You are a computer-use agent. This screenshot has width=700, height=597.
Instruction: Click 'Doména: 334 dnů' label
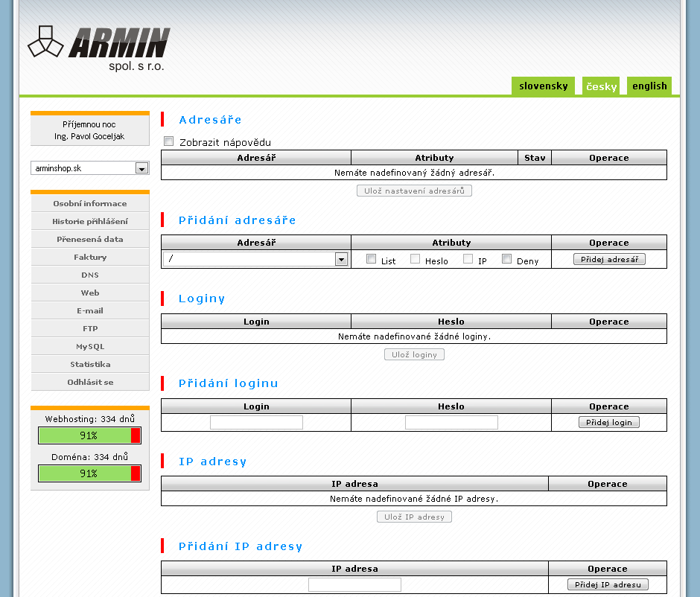click(x=89, y=457)
